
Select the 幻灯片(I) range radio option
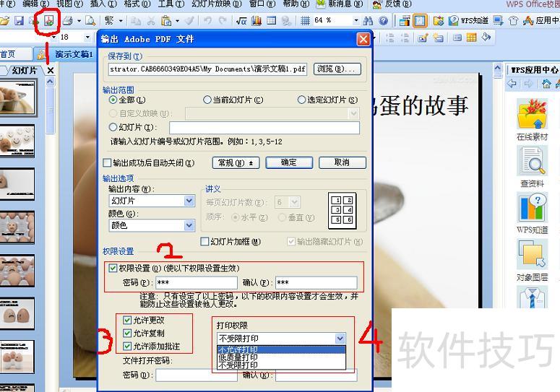113,127
